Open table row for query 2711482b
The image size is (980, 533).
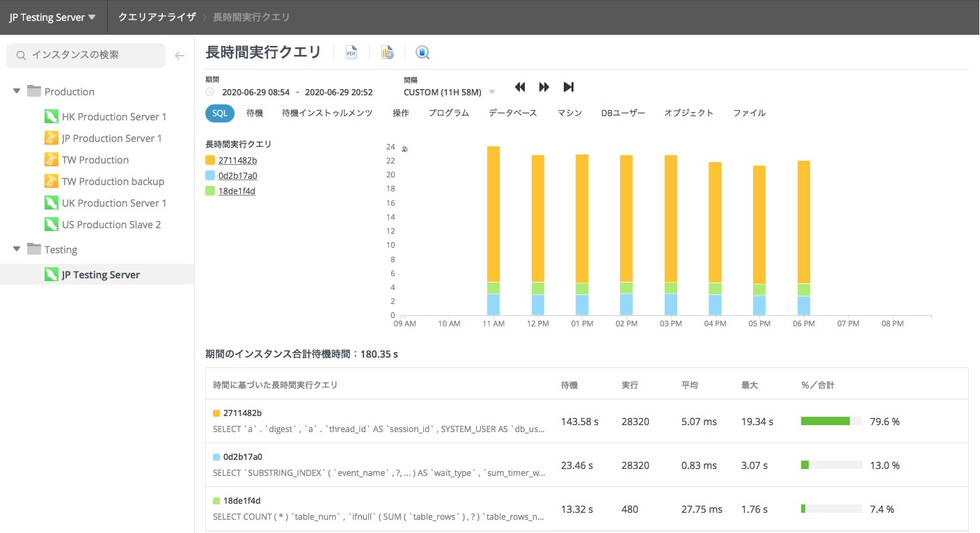pos(587,421)
